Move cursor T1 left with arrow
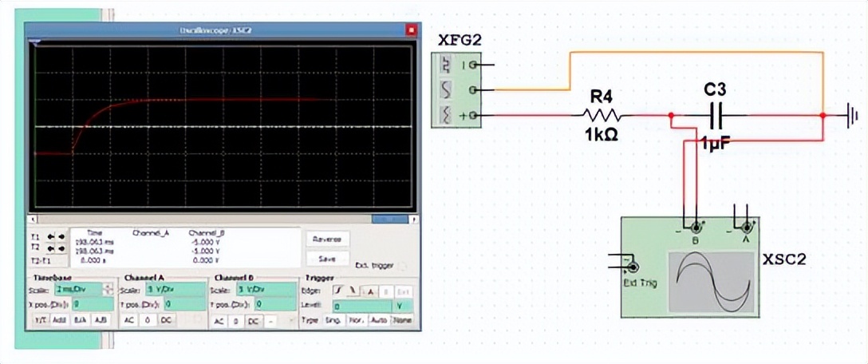 (50, 237)
